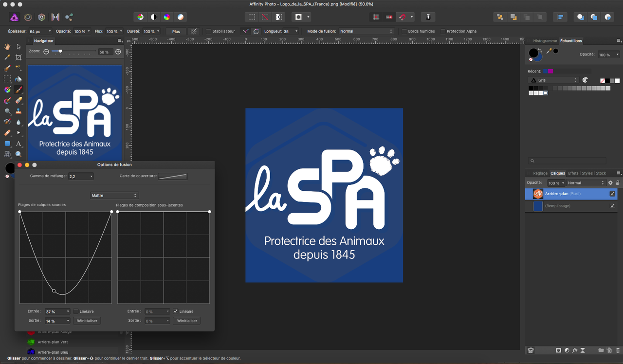The image size is (623, 364).
Task: Select the Mesh Warp tool
Action: pos(7,154)
